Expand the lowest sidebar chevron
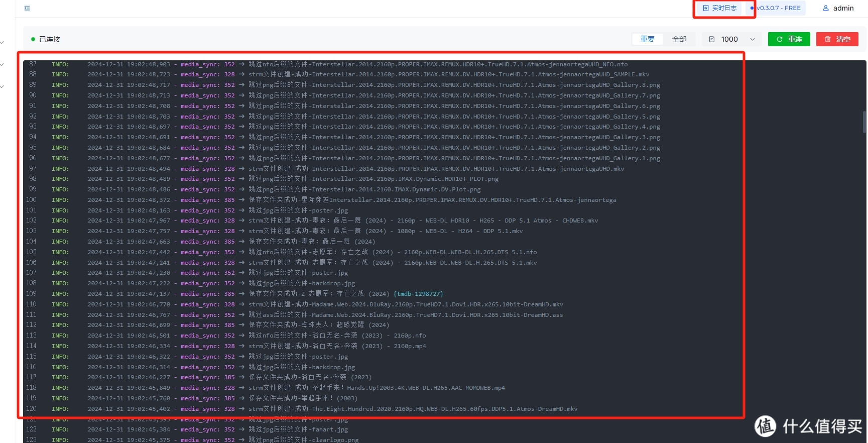 [x=3, y=87]
